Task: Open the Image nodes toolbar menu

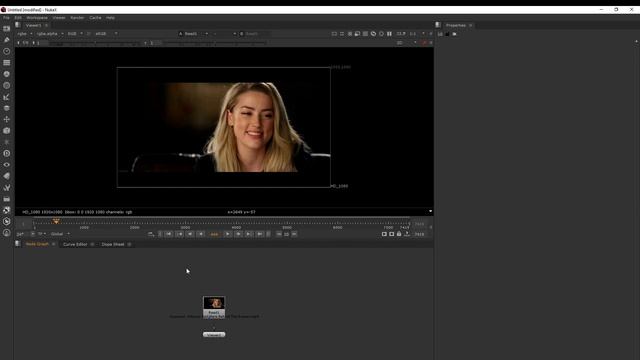Action: click(x=7, y=29)
